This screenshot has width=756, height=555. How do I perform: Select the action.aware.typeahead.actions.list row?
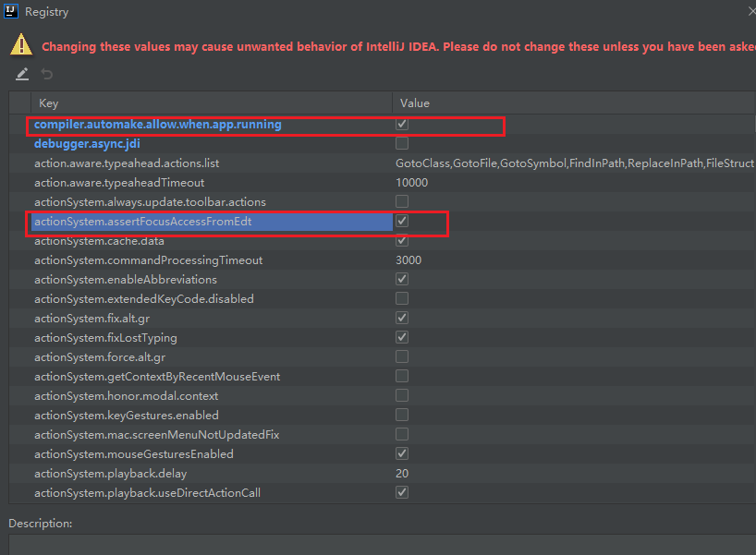(383, 163)
